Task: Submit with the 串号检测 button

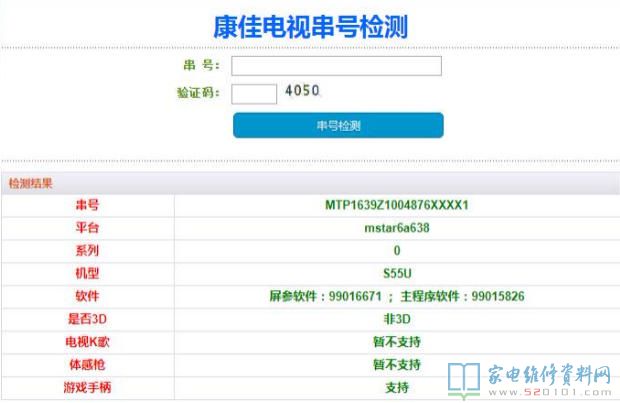Action: tap(338, 125)
